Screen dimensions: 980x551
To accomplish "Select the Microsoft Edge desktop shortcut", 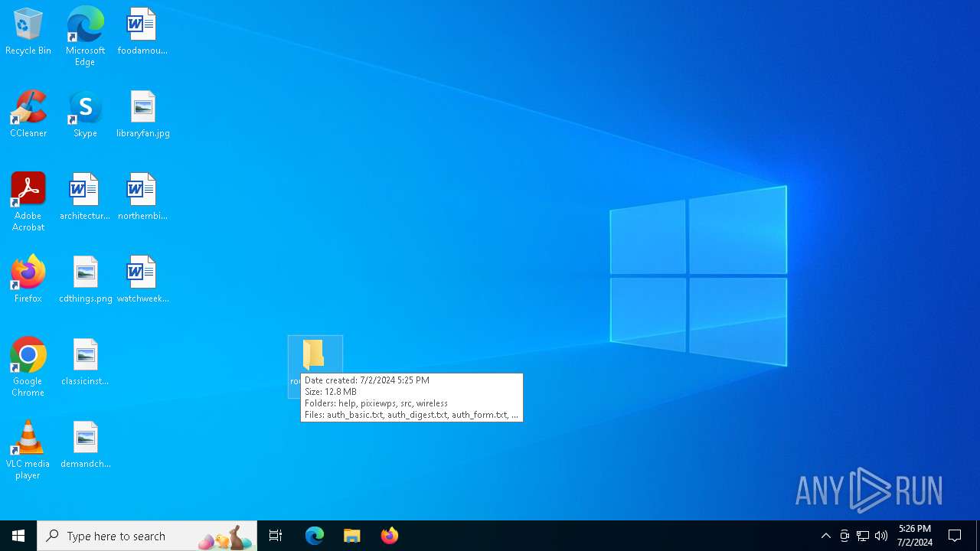I will pos(85,36).
